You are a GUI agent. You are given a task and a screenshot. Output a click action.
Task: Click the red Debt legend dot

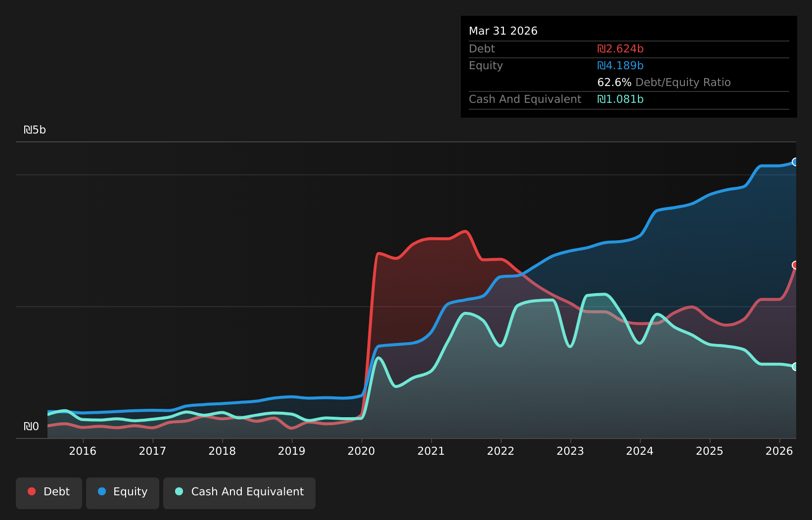click(32, 491)
